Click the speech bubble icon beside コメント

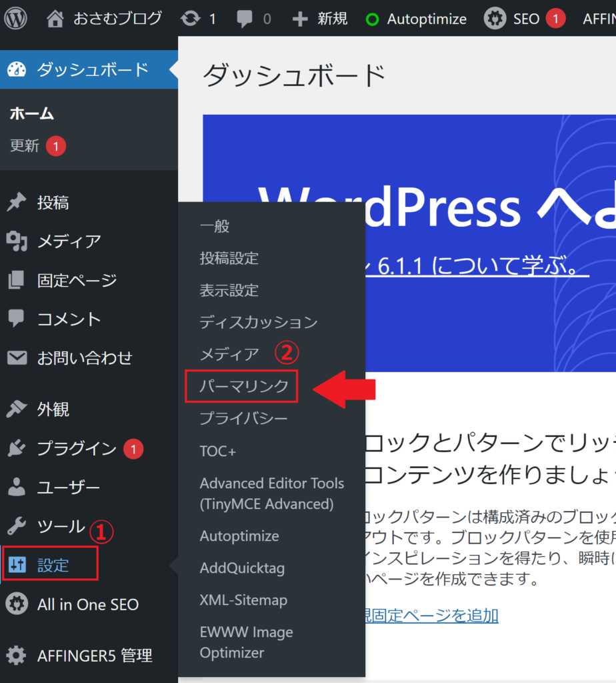17,318
